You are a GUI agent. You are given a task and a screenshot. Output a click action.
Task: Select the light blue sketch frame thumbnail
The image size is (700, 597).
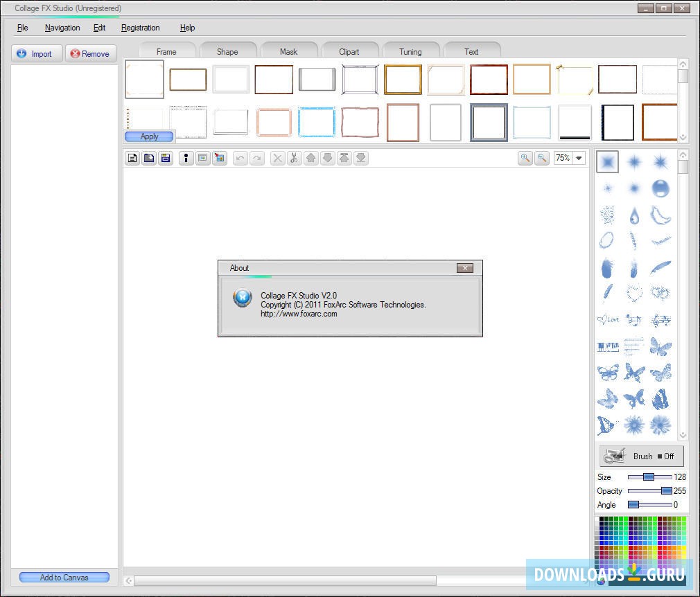coord(317,122)
